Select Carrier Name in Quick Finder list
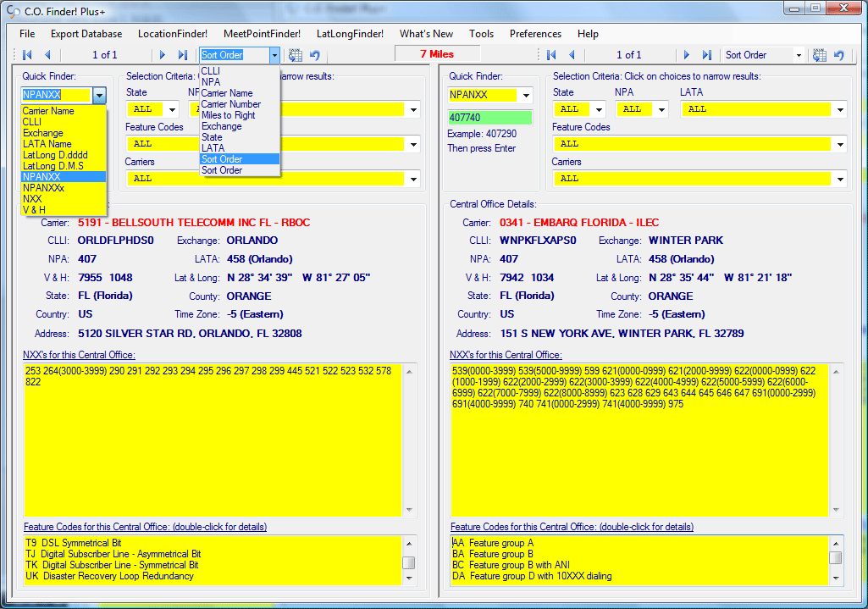The width and height of the screenshot is (868, 609). [64, 111]
